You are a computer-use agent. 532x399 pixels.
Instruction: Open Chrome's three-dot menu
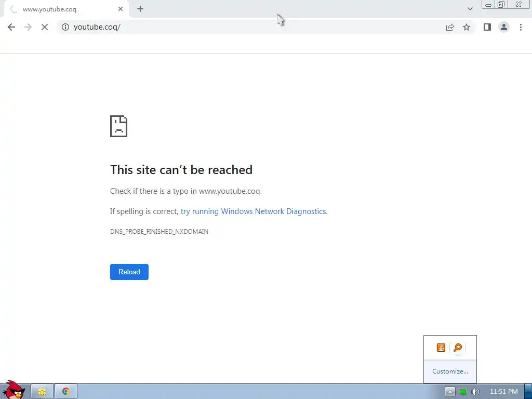(x=521, y=27)
